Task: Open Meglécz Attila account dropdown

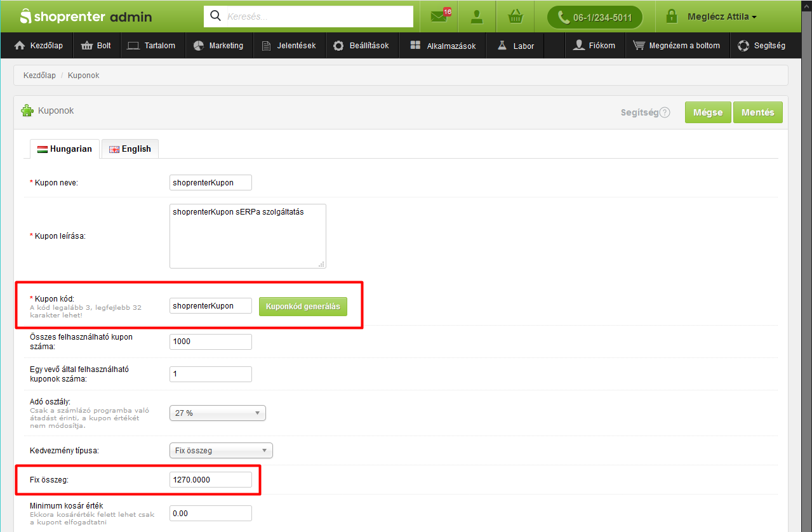Action: [722, 17]
